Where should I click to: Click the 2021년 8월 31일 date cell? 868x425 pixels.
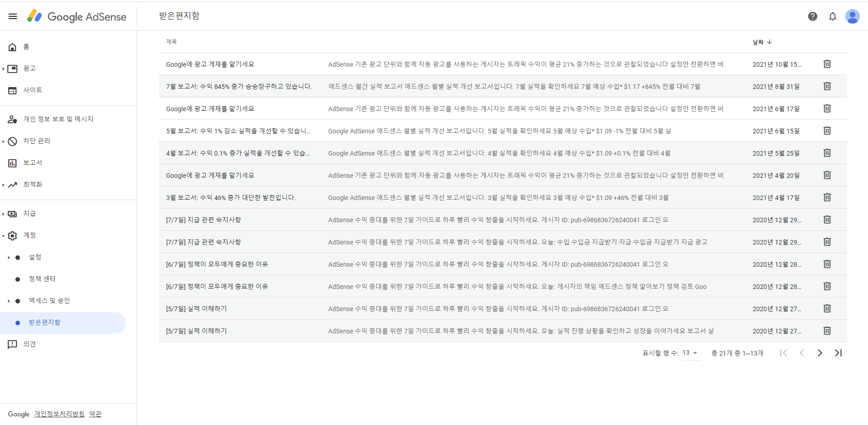point(776,87)
